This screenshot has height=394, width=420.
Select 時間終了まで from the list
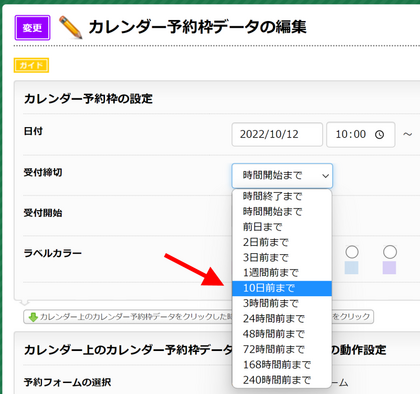click(x=282, y=196)
